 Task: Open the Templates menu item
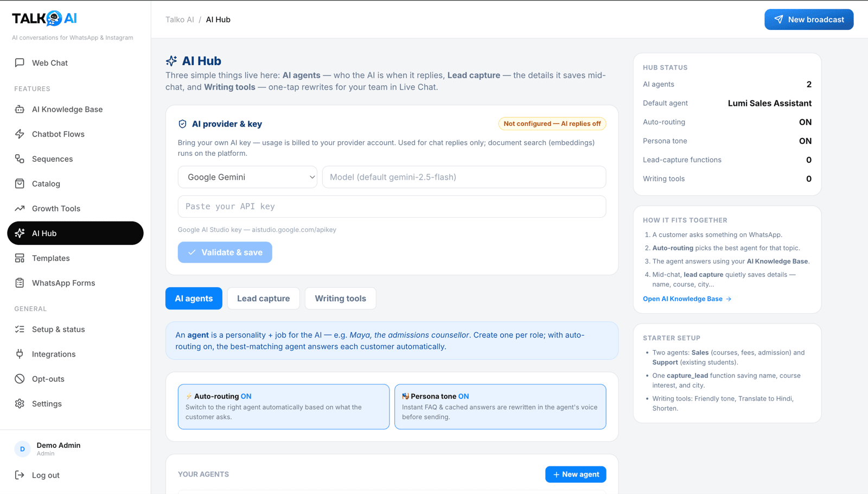coord(75,258)
